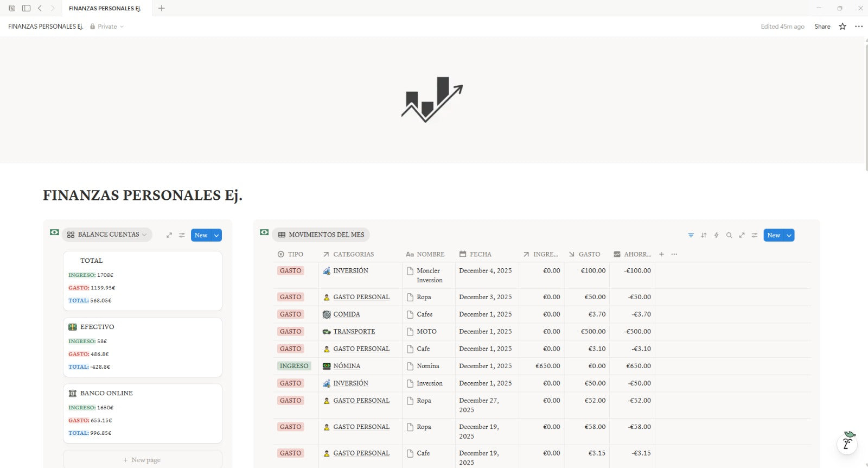
Task: Click the MOTO name cell
Action: click(x=429, y=331)
